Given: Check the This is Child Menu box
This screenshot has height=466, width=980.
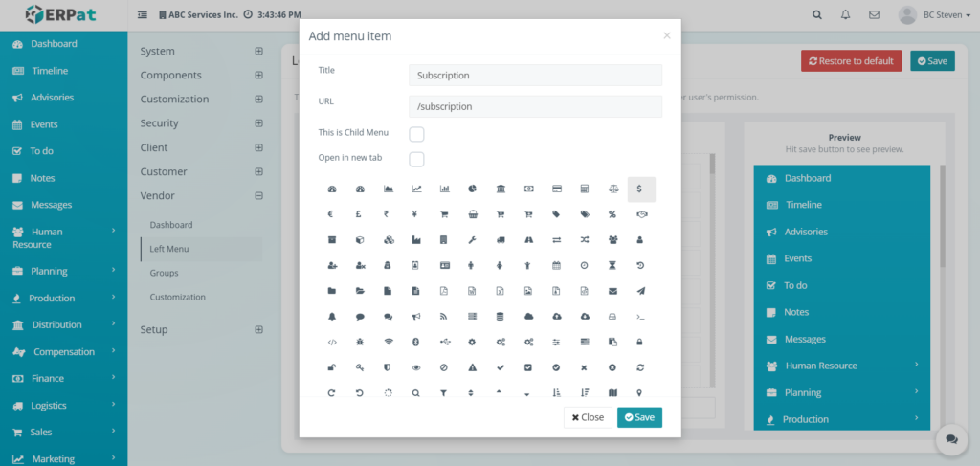Looking at the screenshot, I should [x=416, y=134].
